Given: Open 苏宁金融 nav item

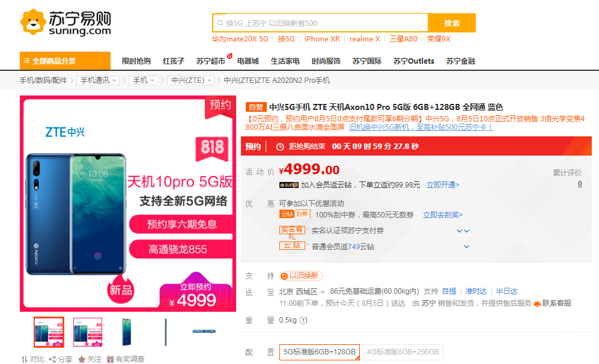Looking at the screenshot, I should pos(460,61).
